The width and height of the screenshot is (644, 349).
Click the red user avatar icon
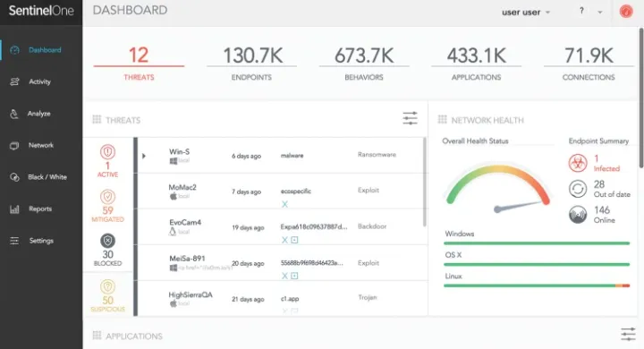[x=626, y=11]
